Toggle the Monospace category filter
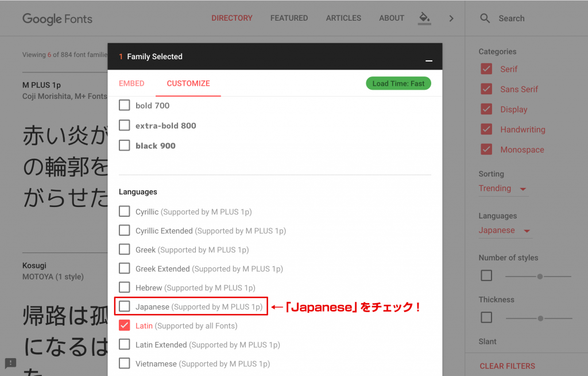This screenshot has width=588, height=376. point(486,149)
